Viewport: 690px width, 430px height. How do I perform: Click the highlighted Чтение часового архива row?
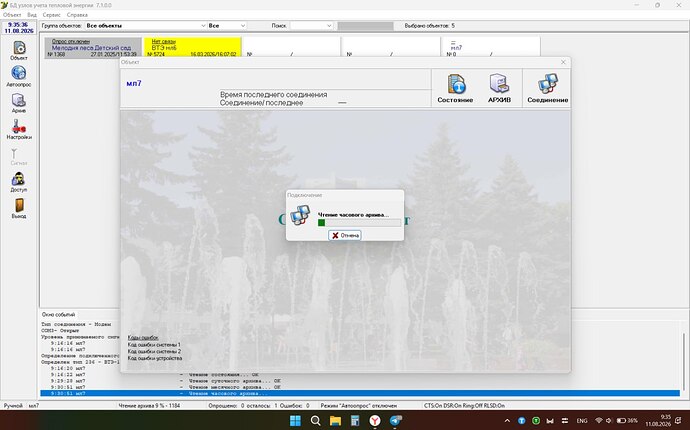(x=360, y=393)
